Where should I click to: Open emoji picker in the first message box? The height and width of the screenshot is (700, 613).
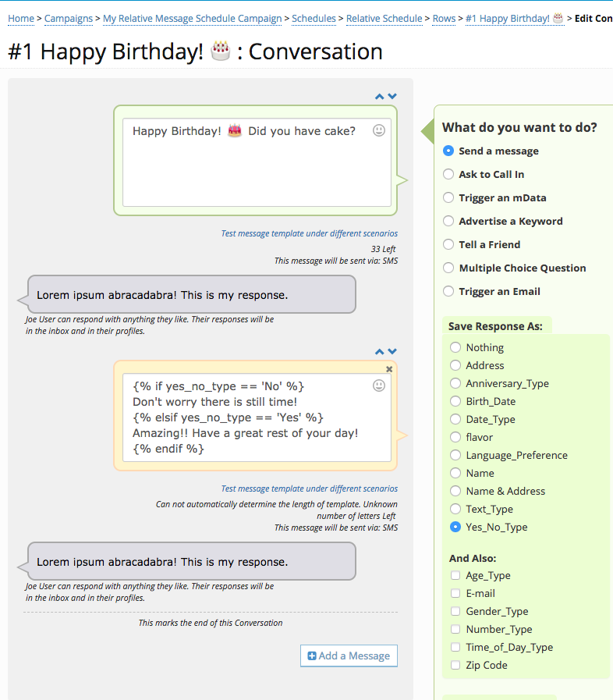(379, 130)
